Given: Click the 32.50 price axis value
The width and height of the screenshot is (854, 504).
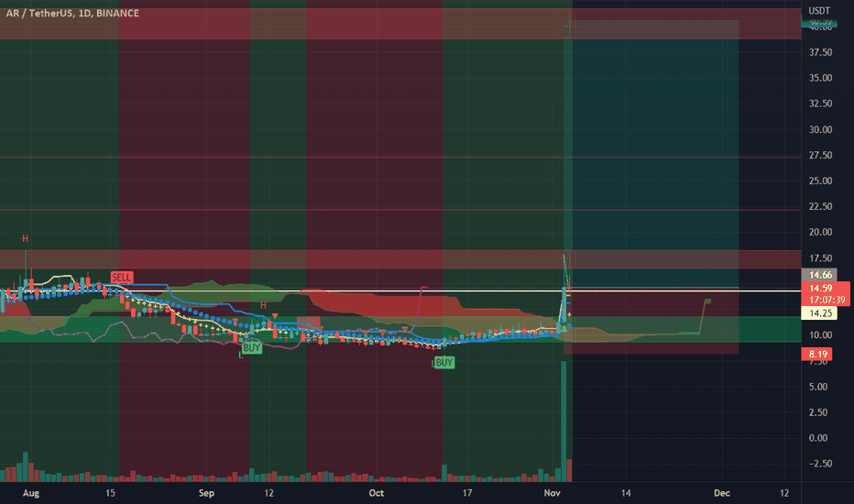Looking at the screenshot, I should [820, 104].
